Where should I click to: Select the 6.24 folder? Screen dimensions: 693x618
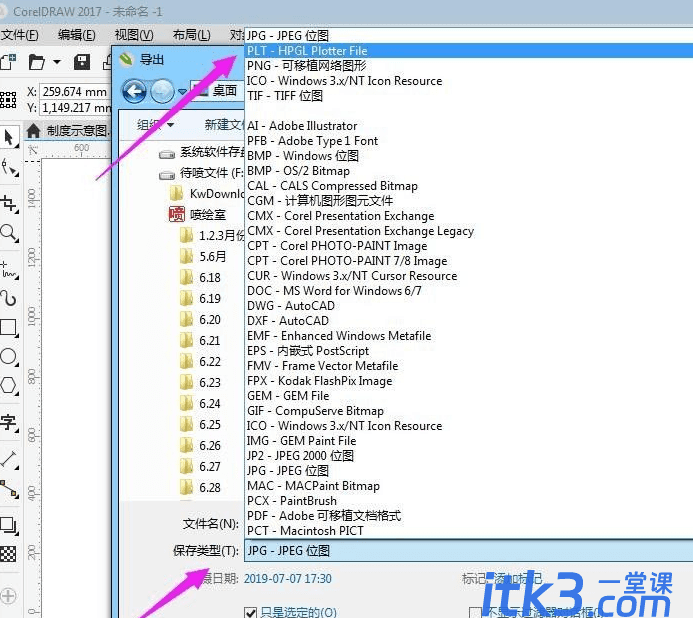[x=201, y=404]
